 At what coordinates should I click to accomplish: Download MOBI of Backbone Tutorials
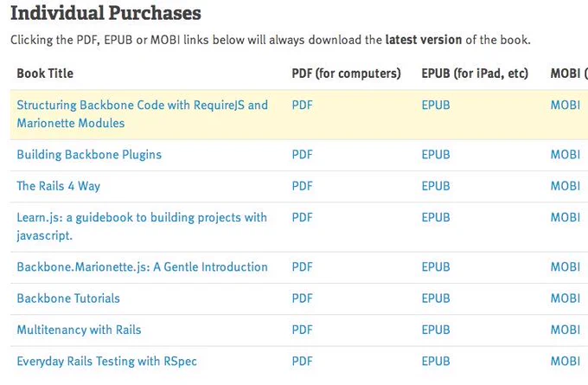(x=566, y=298)
